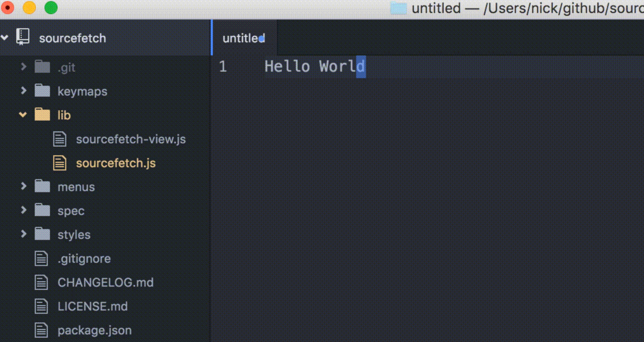Click the window title path text
The width and height of the screenshot is (644, 342).
click(528, 8)
